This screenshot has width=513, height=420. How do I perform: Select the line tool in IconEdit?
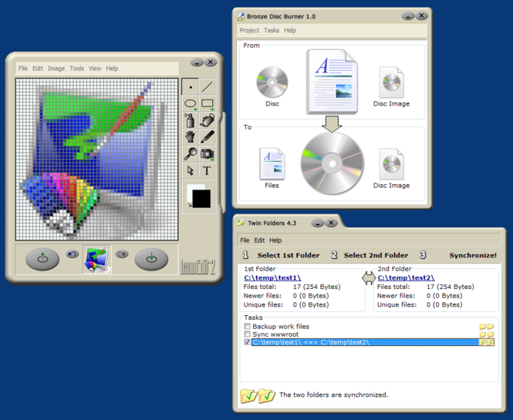(207, 86)
